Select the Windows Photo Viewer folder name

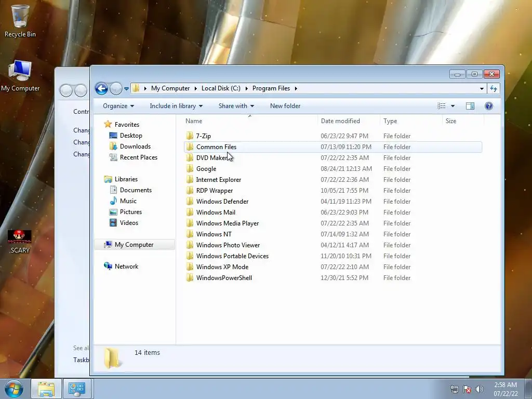click(228, 245)
